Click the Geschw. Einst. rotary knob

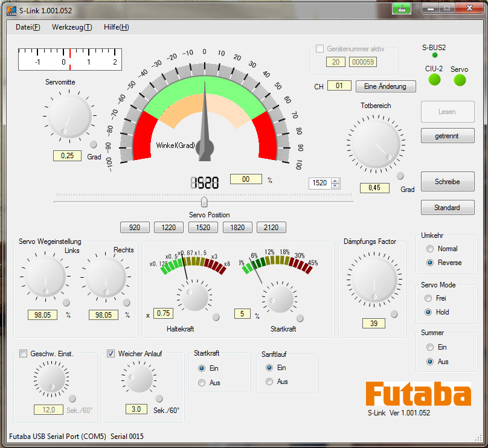(x=51, y=379)
